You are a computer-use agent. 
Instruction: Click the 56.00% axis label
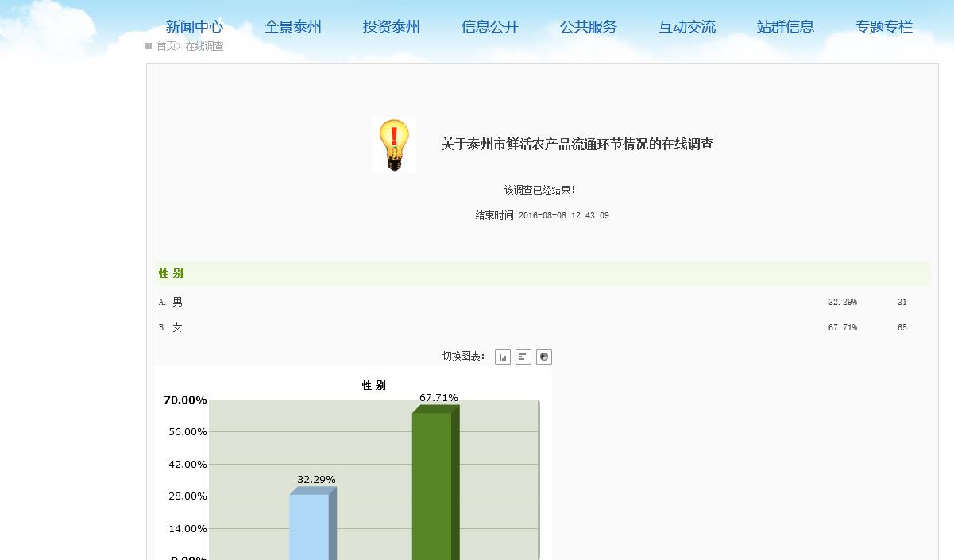pos(187,432)
